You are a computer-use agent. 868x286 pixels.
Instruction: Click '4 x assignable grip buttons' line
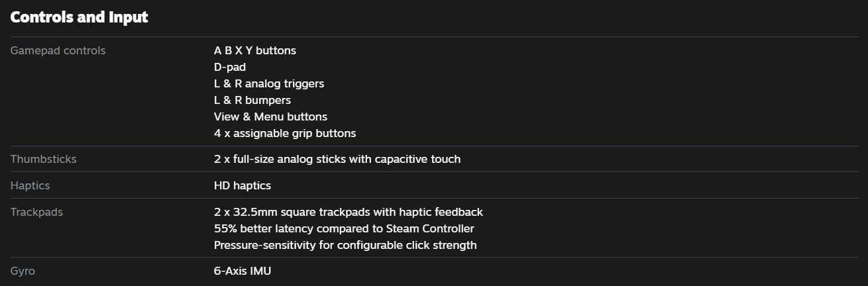(x=284, y=133)
